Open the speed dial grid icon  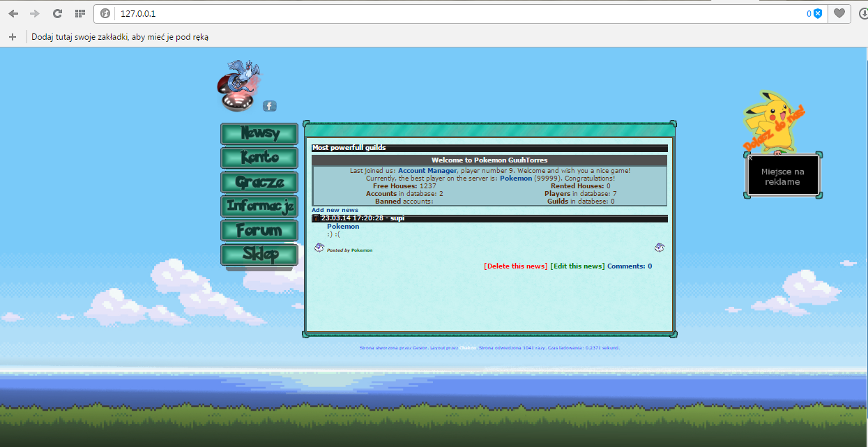click(80, 13)
